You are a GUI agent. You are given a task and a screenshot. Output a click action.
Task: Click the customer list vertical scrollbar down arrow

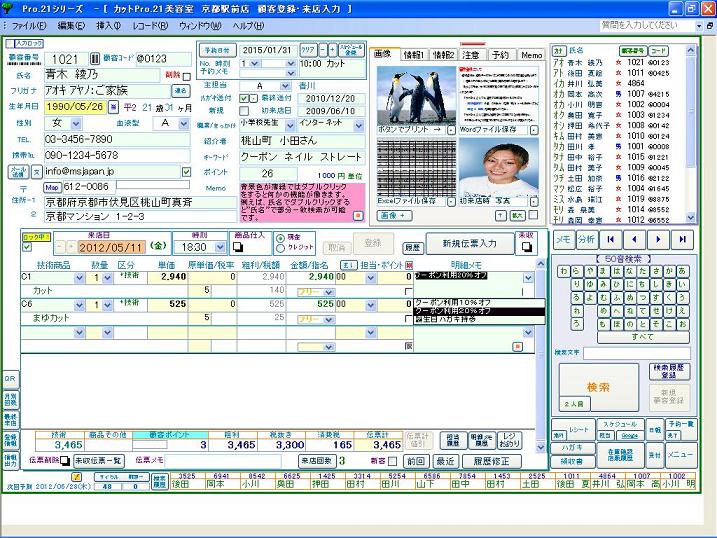(690, 218)
